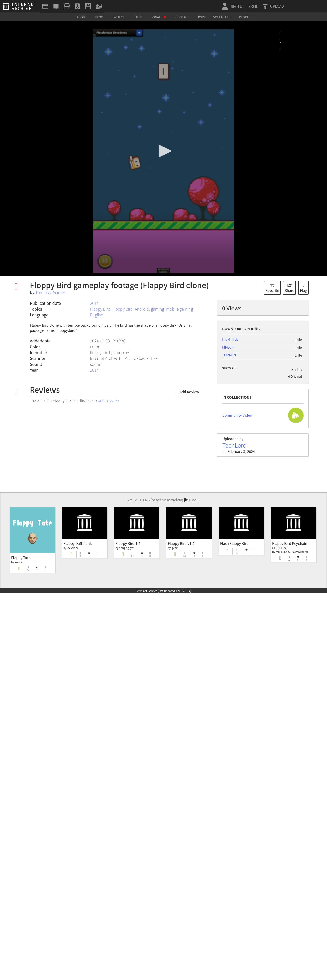Click SHOW ALL download files

[229, 368]
